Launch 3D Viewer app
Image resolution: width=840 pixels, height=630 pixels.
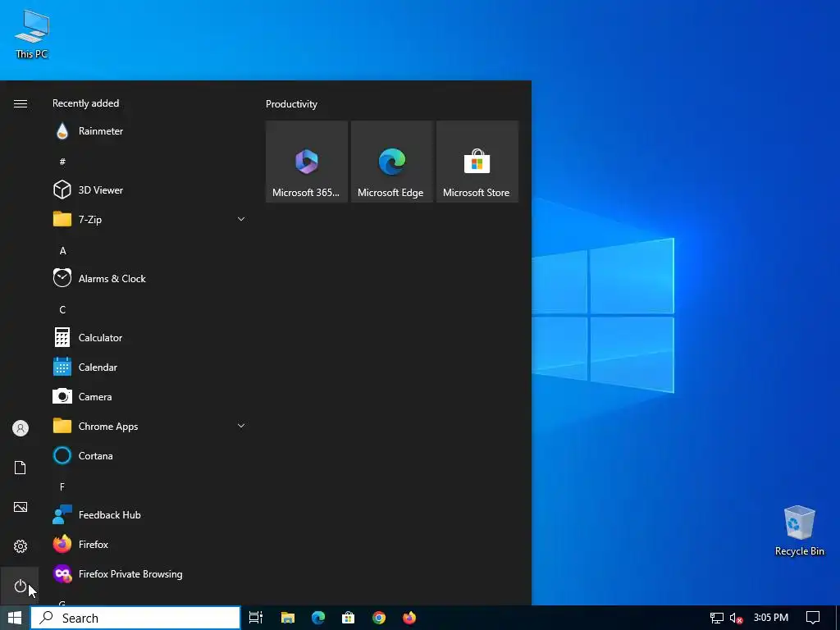[x=150, y=190]
